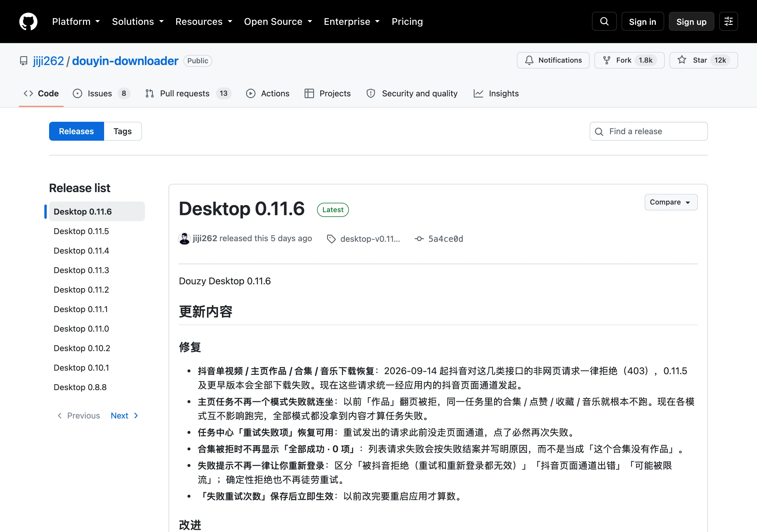Open Security and quality tab
The height and width of the screenshot is (532, 757).
click(412, 94)
